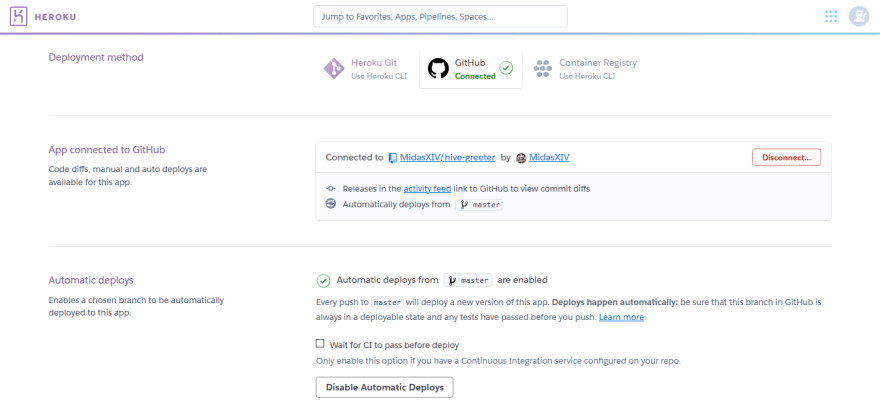This screenshot has width=880, height=408.
Task: Click the Deployment method heading
Action: click(96, 57)
